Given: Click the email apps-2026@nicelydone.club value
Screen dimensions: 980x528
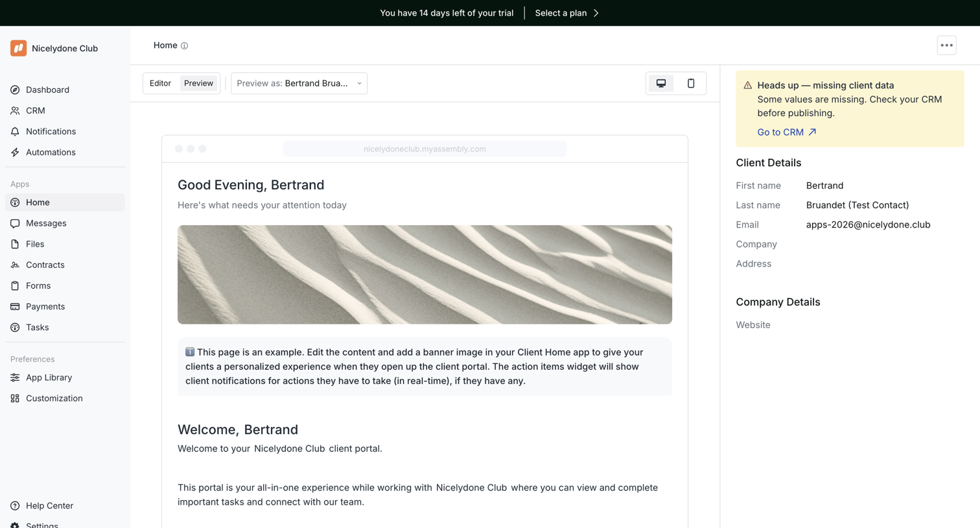Looking at the screenshot, I should click(x=868, y=224).
